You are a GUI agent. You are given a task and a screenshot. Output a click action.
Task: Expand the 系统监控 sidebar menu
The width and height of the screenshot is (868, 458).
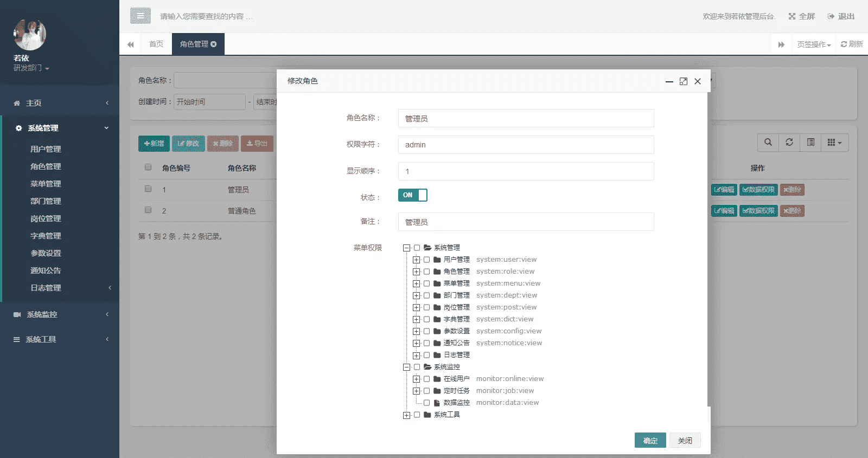coord(60,314)
